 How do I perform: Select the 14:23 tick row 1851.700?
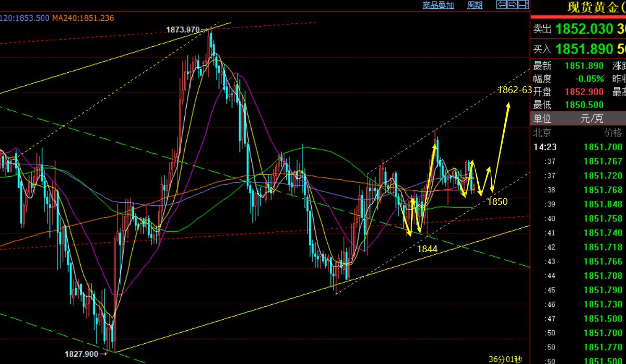pos(578,147)
